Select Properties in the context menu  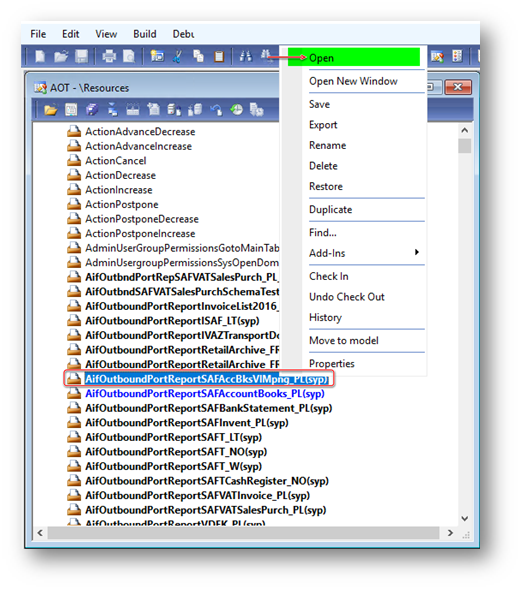[332, 364]
